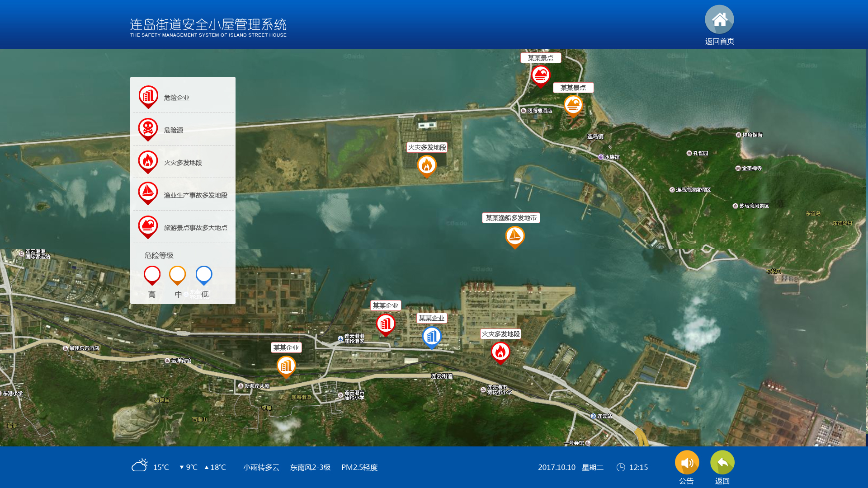Select the red enterprise building marker
Image resolution: width=868 pixels, height=488 pixels.
(386, 324)
